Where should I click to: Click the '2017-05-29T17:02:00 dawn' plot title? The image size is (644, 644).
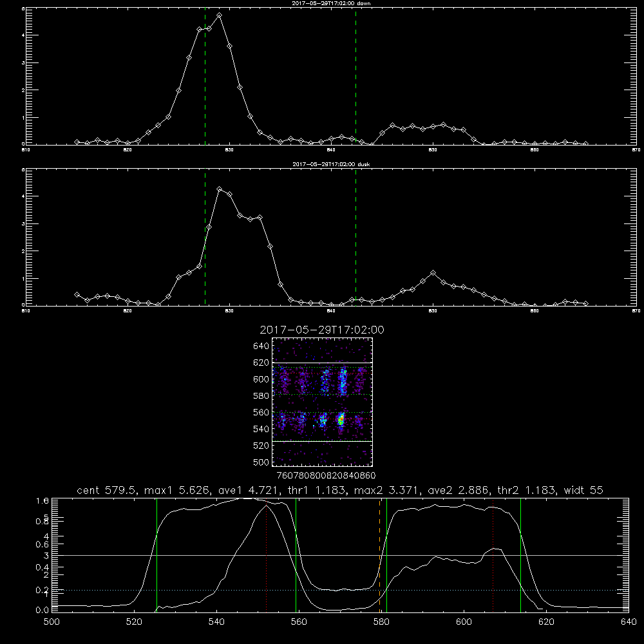331,3
